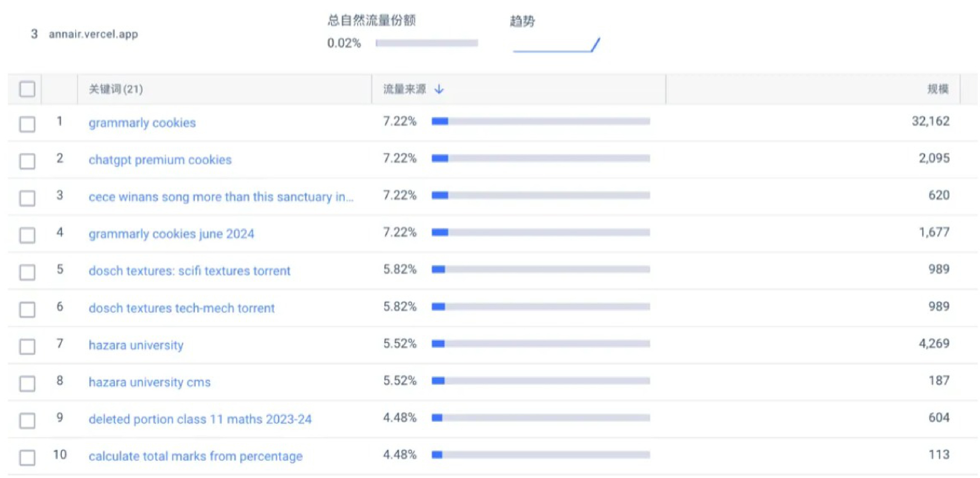This screenshot has width=980, height=478.
Task: Open deleted portion class 11 maths link
Action: click(200, 419)
